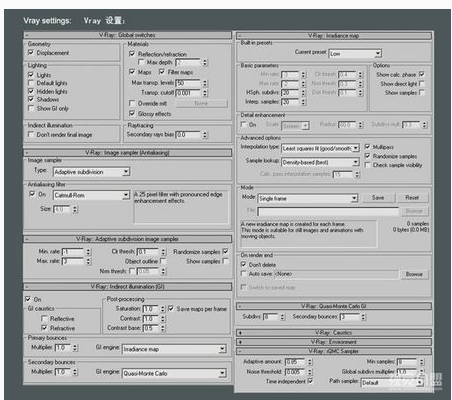
Task: Click the adaptive Min. rate spinner arrows
Action: [88, 252]
